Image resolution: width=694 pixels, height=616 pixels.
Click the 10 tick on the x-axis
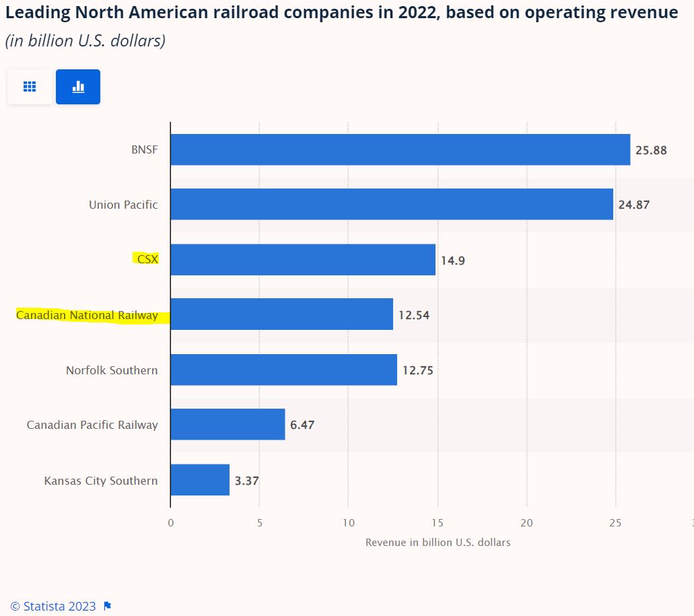349,522
